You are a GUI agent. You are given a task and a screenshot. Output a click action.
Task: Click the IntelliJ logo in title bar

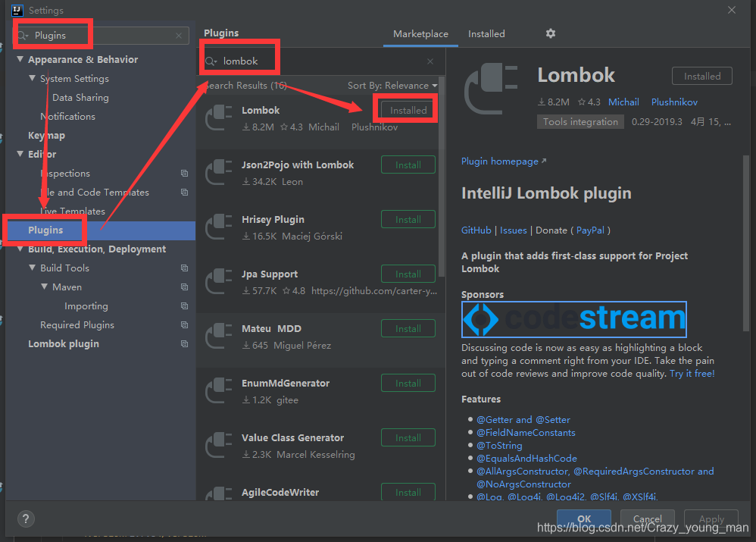click(x=17, y=10)
